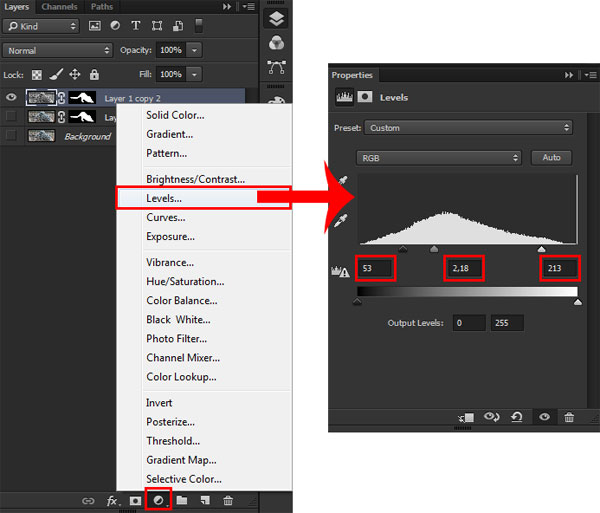Switch to the Channels tab
The image size is (600, 513).
(x=59, y=7)
